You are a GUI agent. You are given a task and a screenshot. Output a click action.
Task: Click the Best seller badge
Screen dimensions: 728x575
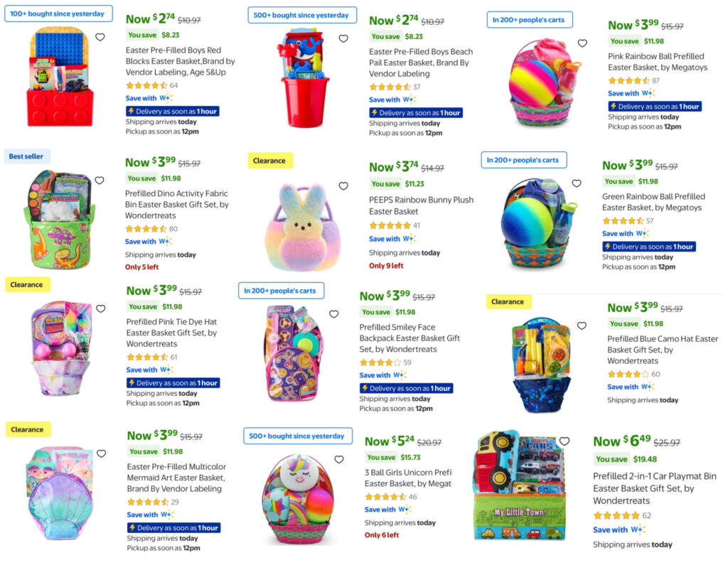[26, 156]
